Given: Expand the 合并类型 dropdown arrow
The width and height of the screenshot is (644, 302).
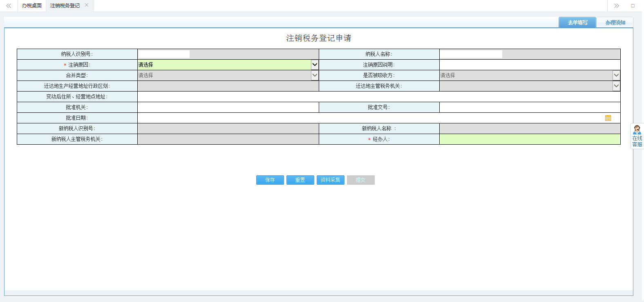Looking at the screenshot, I should coord(315,75).
